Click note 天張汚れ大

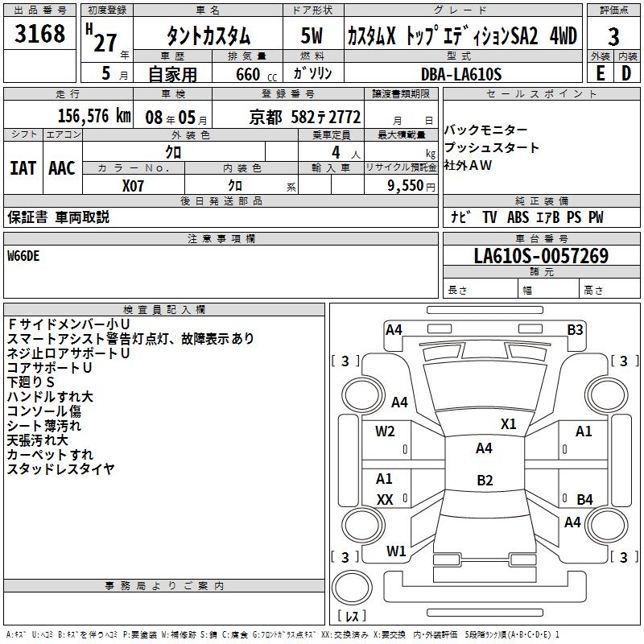(37, 440)
